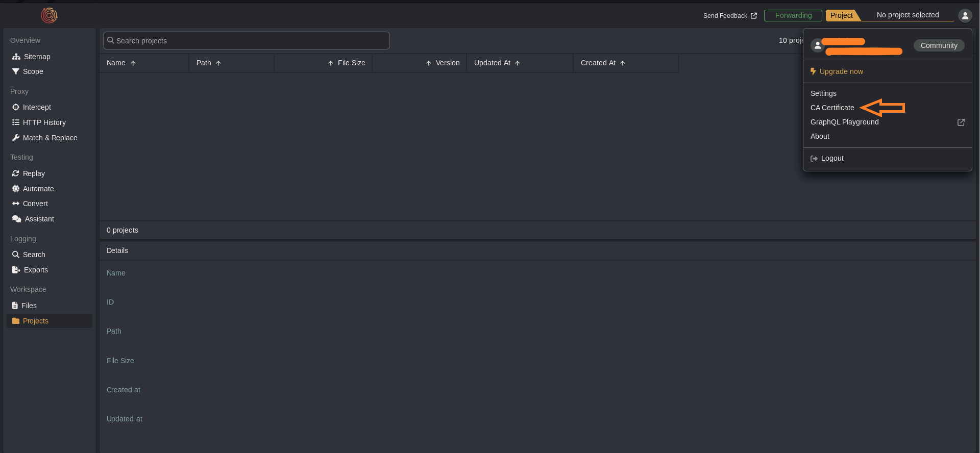The height and width of the screenshot is (453, 980).
Task: Click the Forwarding status button
Action: point(793,15)
